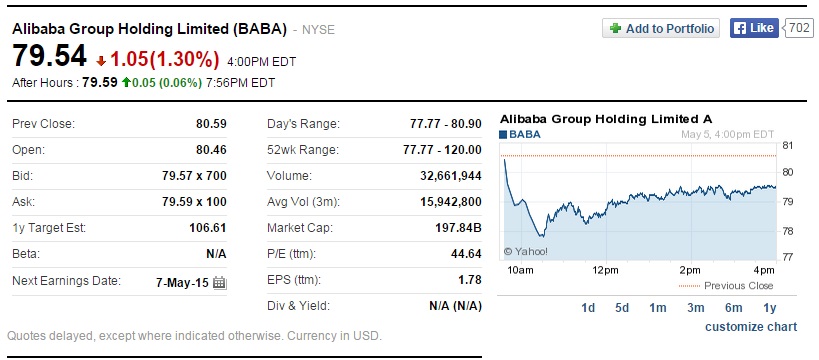The image size is (819, 360).
Task: Open the calendar icon beside 7-May-15
Action: click(x=219, y=283)
